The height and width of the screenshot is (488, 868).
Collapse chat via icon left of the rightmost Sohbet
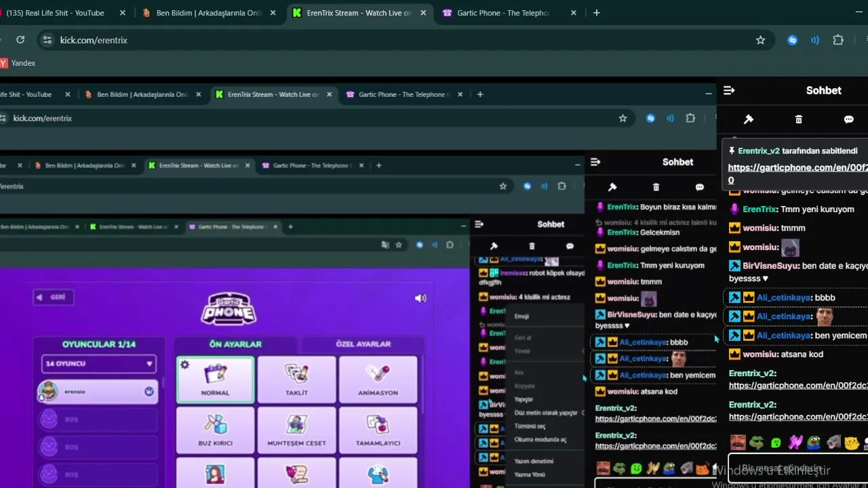pyautogui.click(x=729, y=90)
